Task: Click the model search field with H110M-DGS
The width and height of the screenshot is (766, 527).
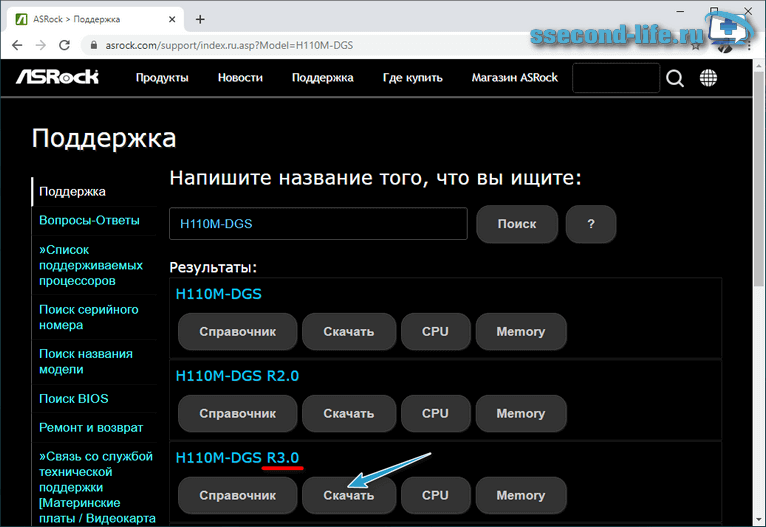Action: pos(318,224)
